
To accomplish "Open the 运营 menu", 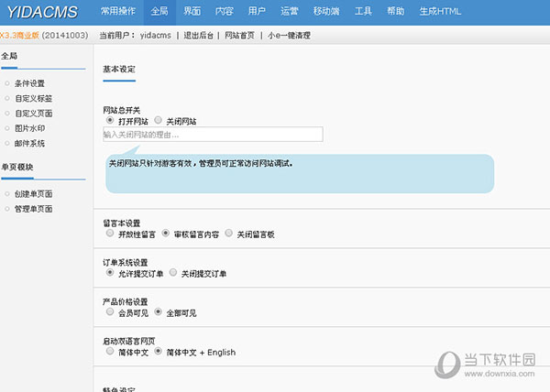I will coord(290,11).
